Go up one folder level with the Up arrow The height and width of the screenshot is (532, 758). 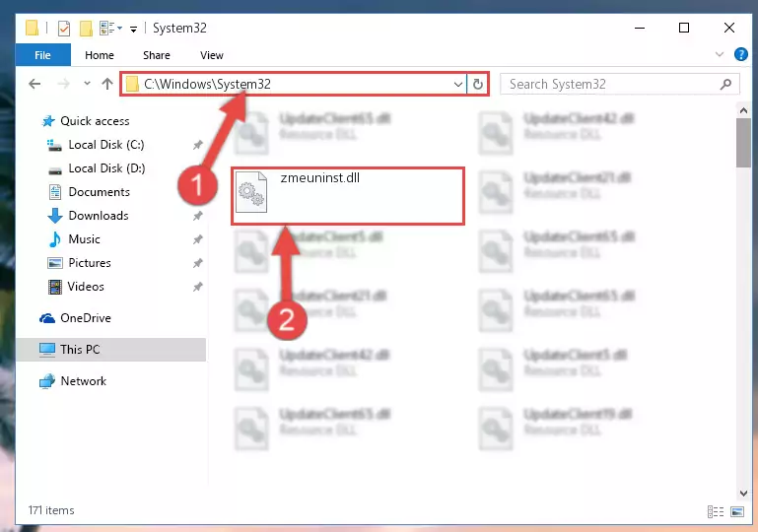[x=106, y=84]
